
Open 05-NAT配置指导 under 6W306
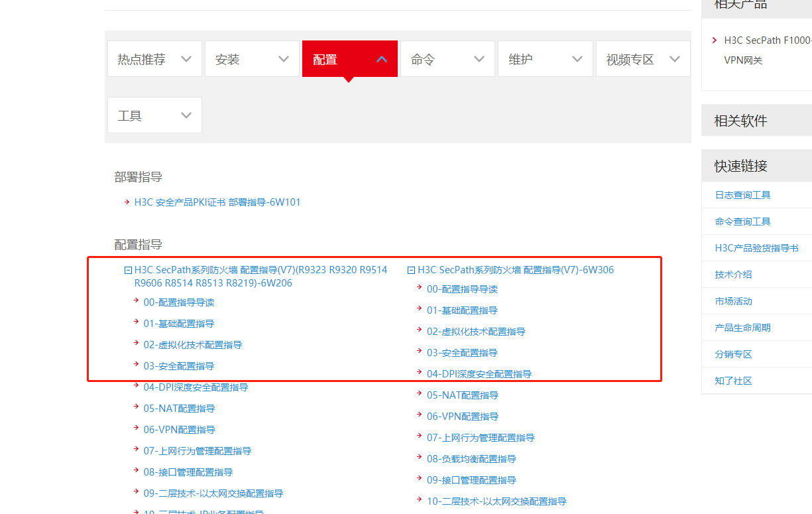coord(463,395)
